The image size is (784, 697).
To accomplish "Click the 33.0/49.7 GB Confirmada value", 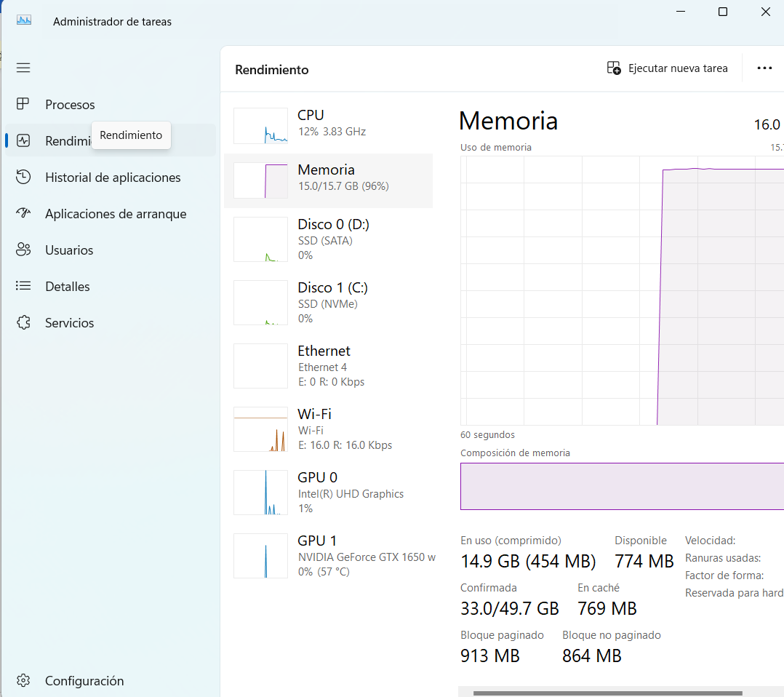I will [x=510, y=608].
